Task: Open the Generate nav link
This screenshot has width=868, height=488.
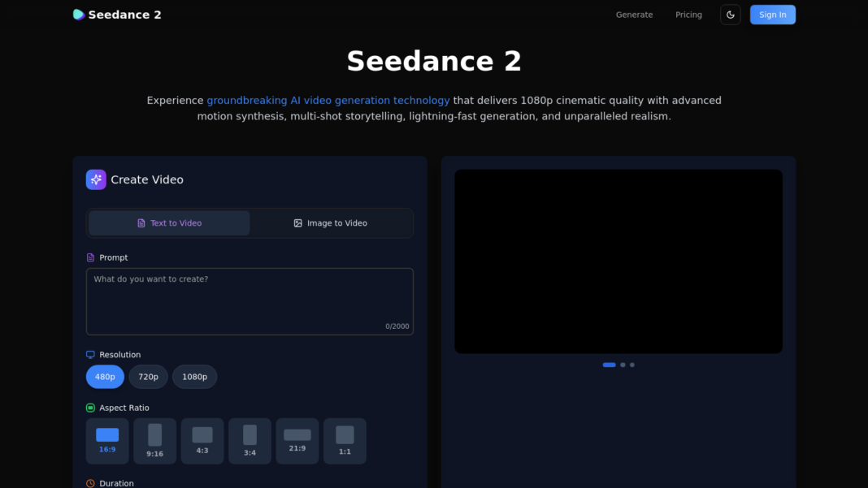Action: (x=634, y=15)
